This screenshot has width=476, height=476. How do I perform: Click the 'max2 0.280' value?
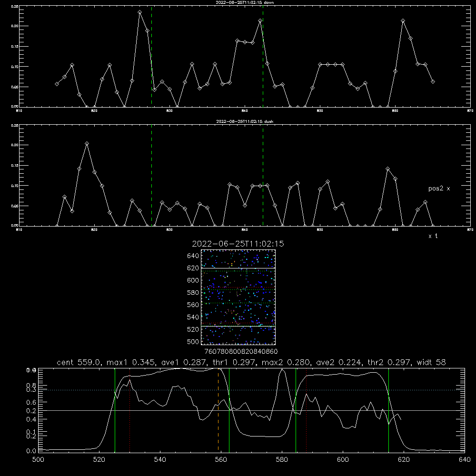coord(285,362)
